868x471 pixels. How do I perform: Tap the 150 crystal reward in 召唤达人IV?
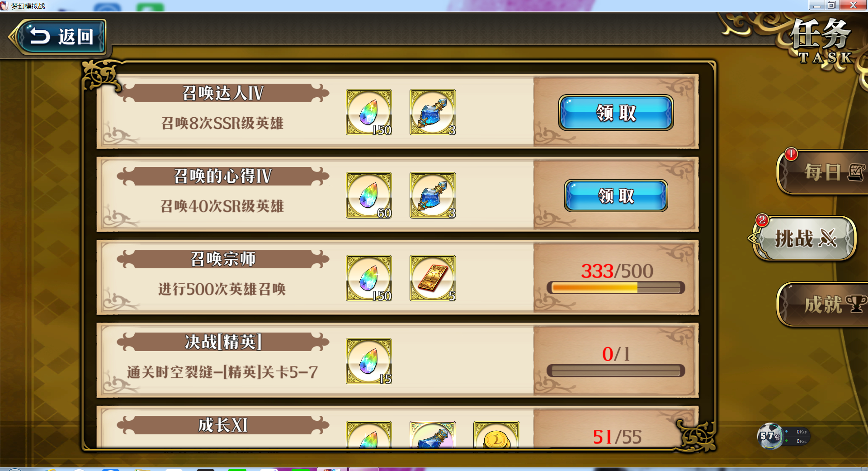pyautogui.click(x=369, y=112)
